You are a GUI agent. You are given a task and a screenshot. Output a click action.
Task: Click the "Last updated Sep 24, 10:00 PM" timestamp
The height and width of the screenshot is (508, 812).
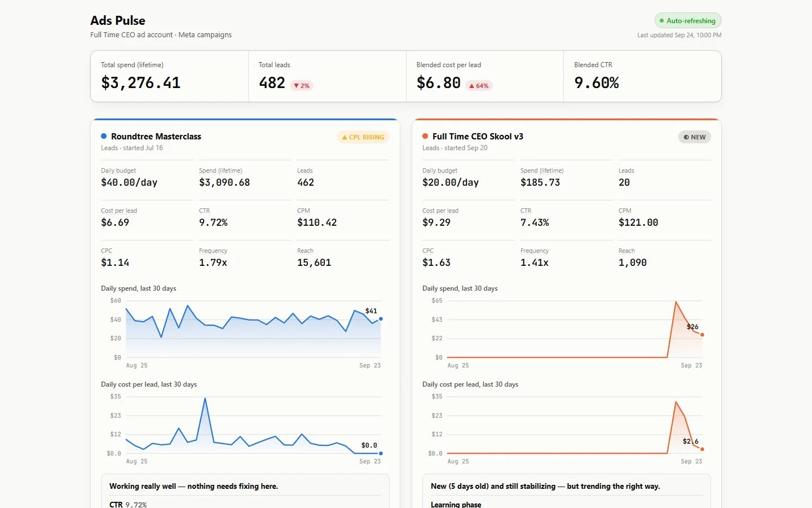(x=679, y=35)
